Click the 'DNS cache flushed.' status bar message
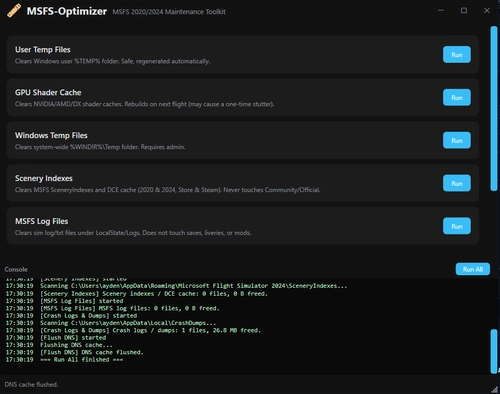Viewport: 500px width, 394px height. click(x=31, y=385)
